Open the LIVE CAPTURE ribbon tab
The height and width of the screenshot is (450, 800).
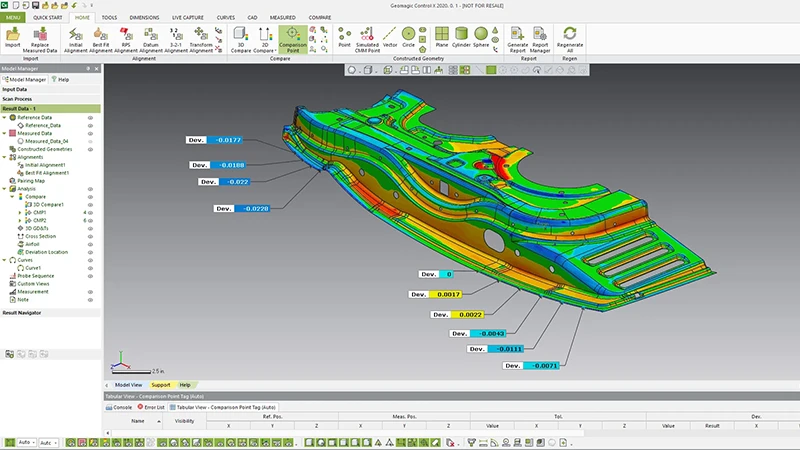[187, 17]
